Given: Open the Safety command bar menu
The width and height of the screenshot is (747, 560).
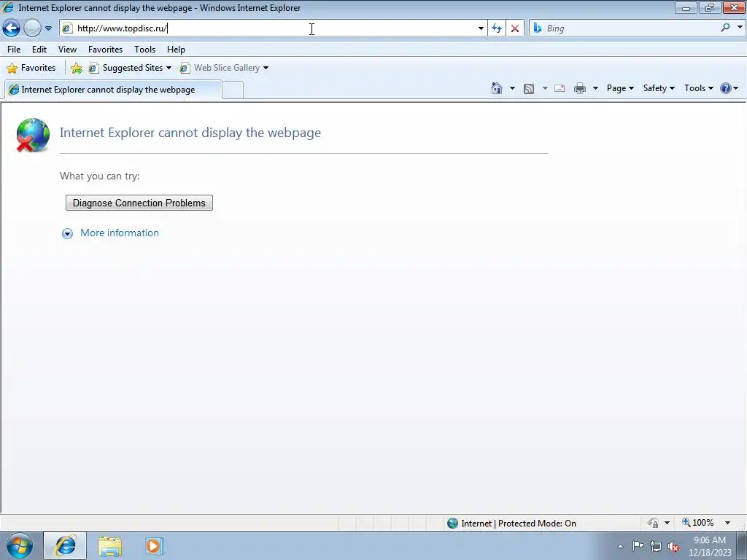Looking at the screenshot, I should coord(659,88).
